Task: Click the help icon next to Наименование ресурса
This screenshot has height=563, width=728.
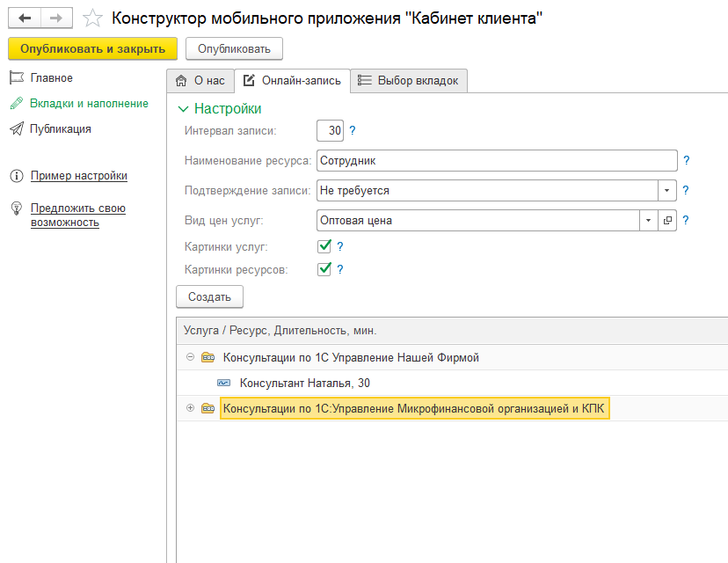Action: pos(687,161)
